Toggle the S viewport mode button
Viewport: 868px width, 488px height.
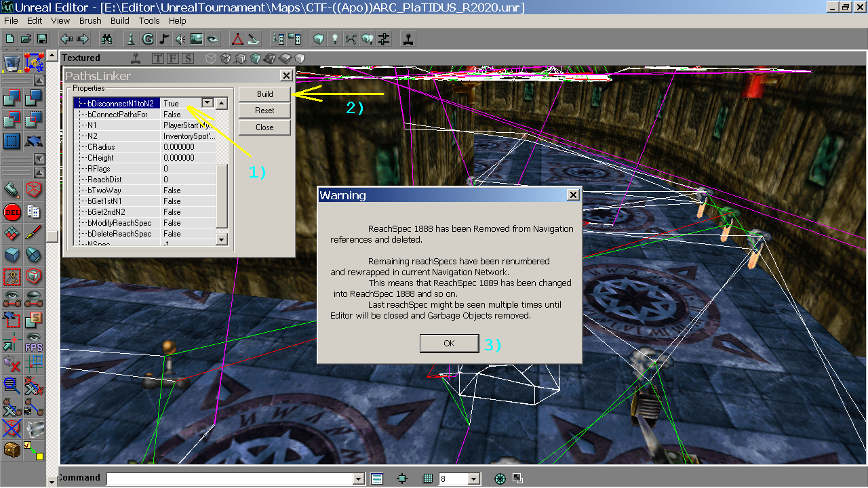coord(188,58)
